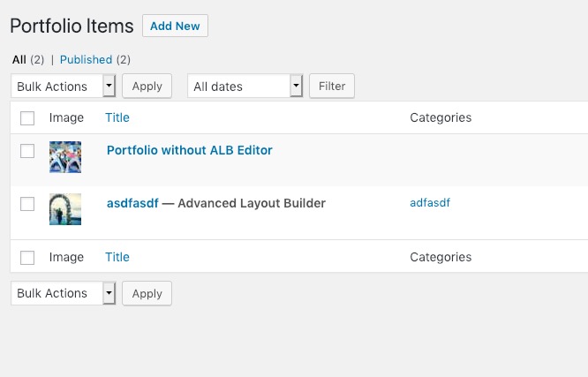The width and height of the screenshot is (588, 377).
Task: Apply the bottom bulk action
Action: (x=147, y=293)
